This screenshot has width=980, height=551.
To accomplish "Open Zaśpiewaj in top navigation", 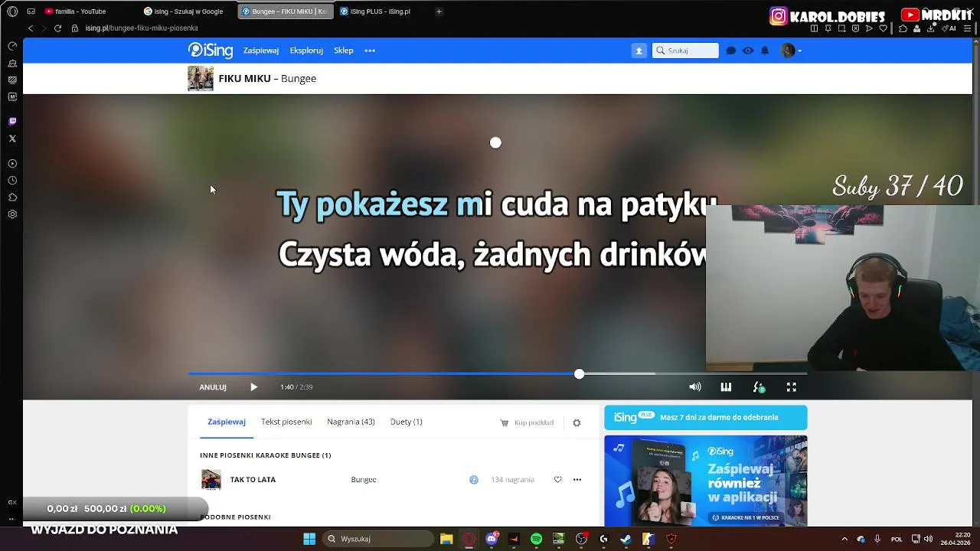I will tap(261, 51).
